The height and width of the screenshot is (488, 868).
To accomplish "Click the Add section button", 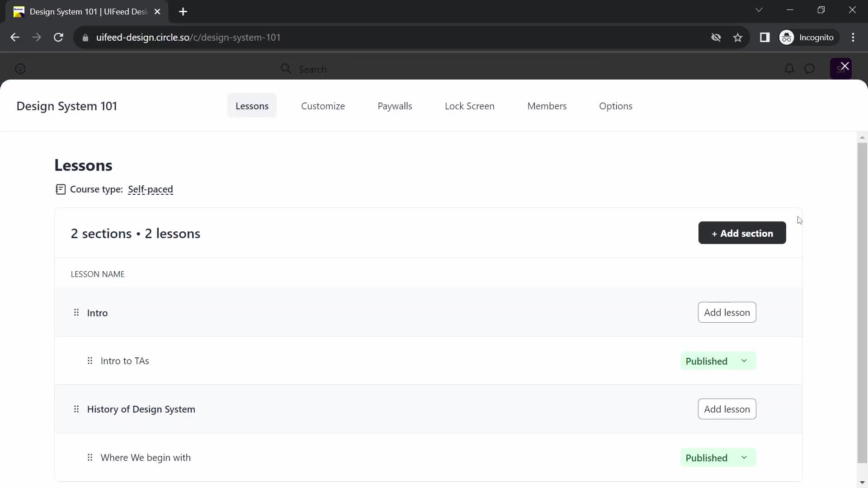I will 742,233.
